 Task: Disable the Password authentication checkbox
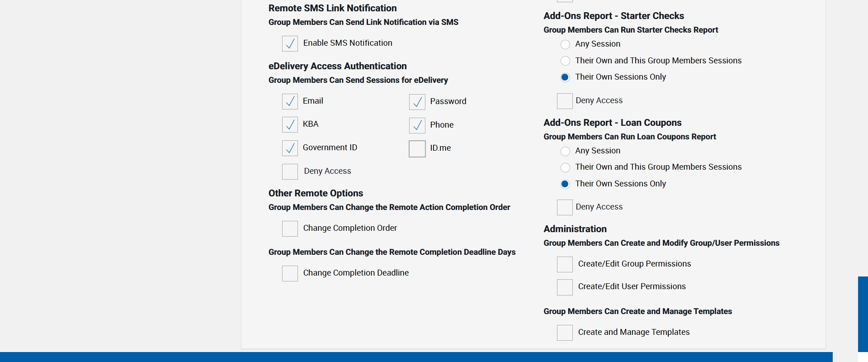(x=417, y=102)
